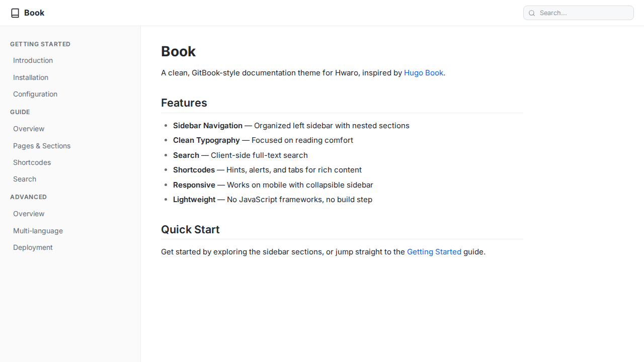Navigate to Pages & Sections
Screen dimensions: 644x362
click(x=42, y=146)
